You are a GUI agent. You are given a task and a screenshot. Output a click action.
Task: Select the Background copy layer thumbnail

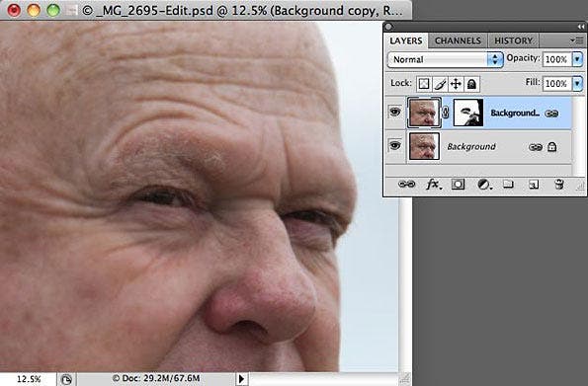[x=424, y=113]
